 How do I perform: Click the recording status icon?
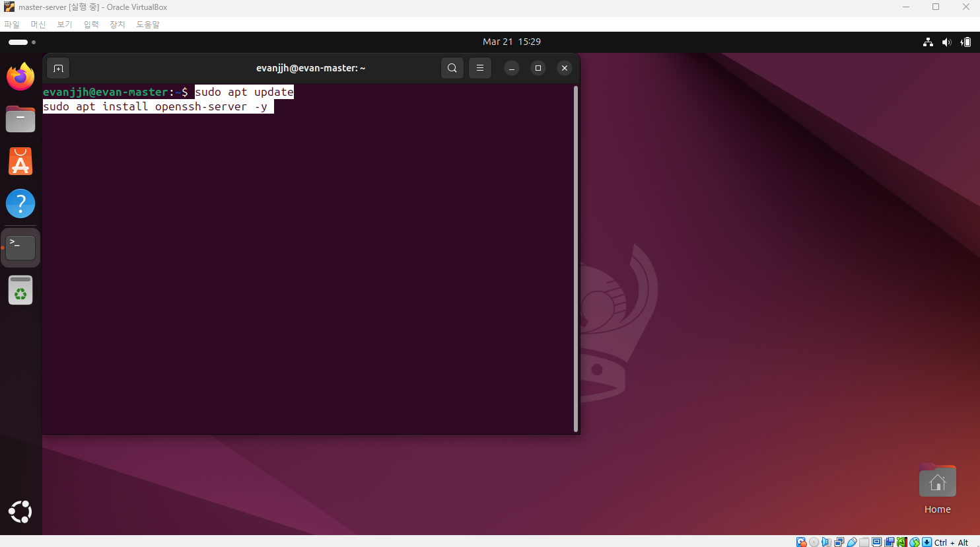890,542
